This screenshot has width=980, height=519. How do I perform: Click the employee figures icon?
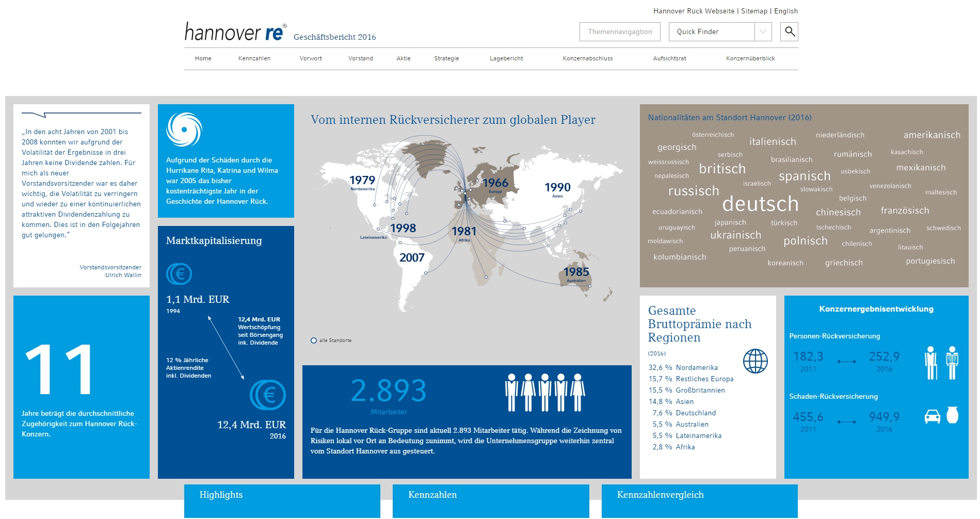(544, 393)
